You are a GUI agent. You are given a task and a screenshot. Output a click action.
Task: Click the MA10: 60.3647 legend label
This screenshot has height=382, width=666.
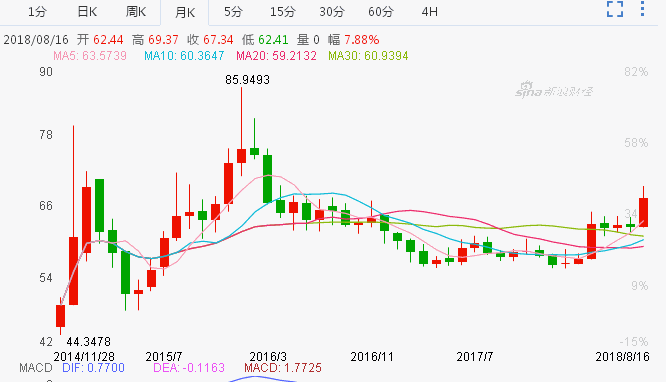click(184, 56)
